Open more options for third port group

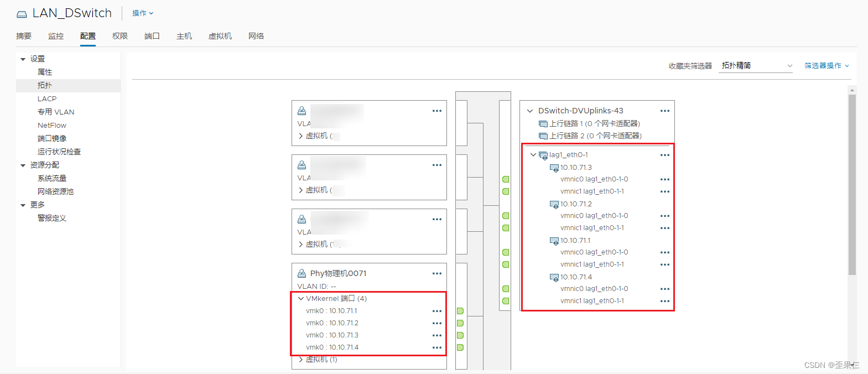point(437,219)
